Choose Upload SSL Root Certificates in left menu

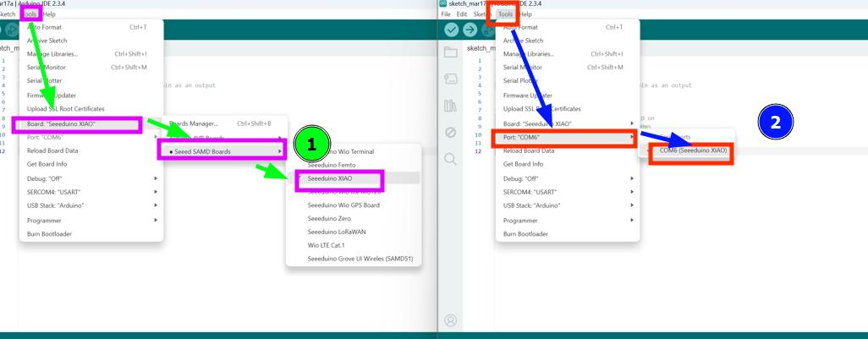[x=91, y=109]
